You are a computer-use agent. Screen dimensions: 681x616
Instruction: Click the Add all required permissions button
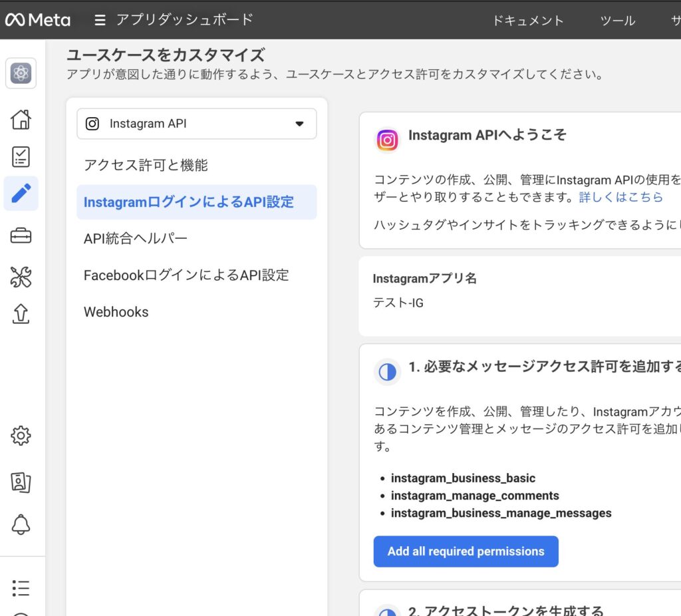[x=466, y=551]
